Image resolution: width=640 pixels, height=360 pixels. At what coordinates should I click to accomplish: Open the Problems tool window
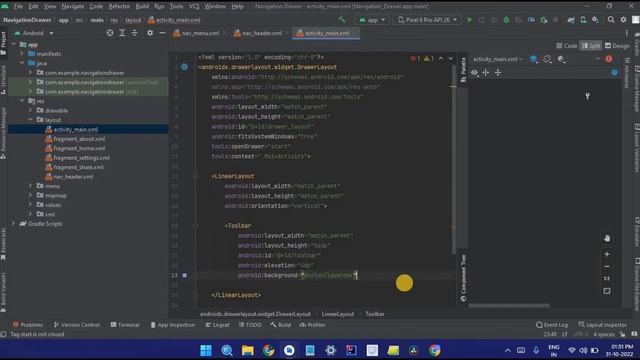28,325
